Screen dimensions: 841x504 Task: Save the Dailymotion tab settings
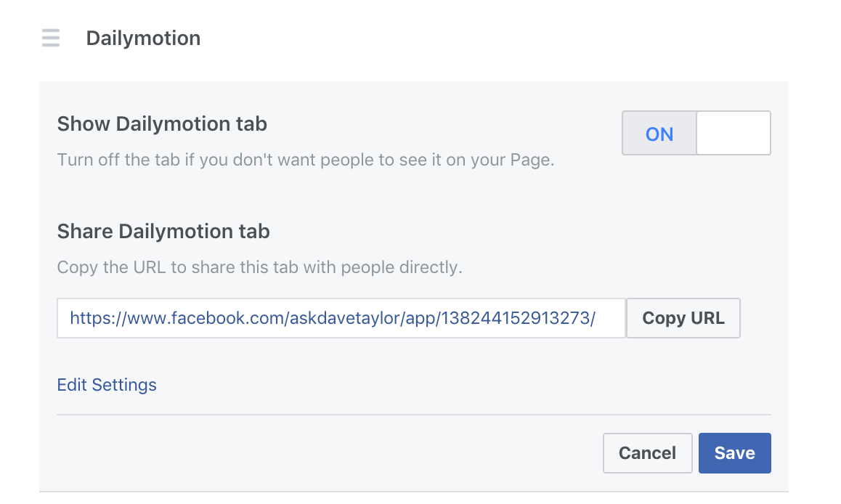(x=734, y=452)
